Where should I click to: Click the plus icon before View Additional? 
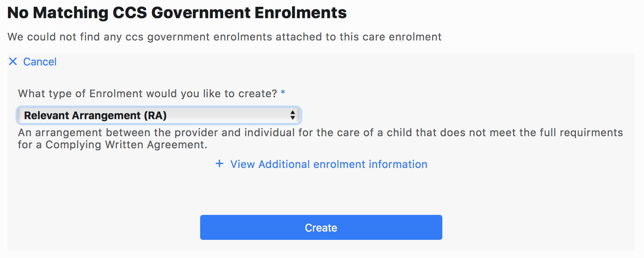click(x=219, y=164)
